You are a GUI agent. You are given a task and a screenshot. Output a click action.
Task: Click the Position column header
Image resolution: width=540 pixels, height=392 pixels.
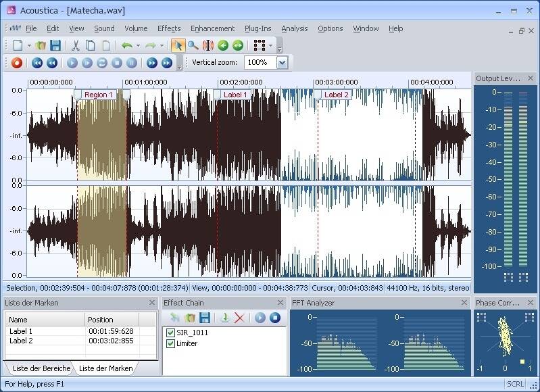click(x=100, y=320)
